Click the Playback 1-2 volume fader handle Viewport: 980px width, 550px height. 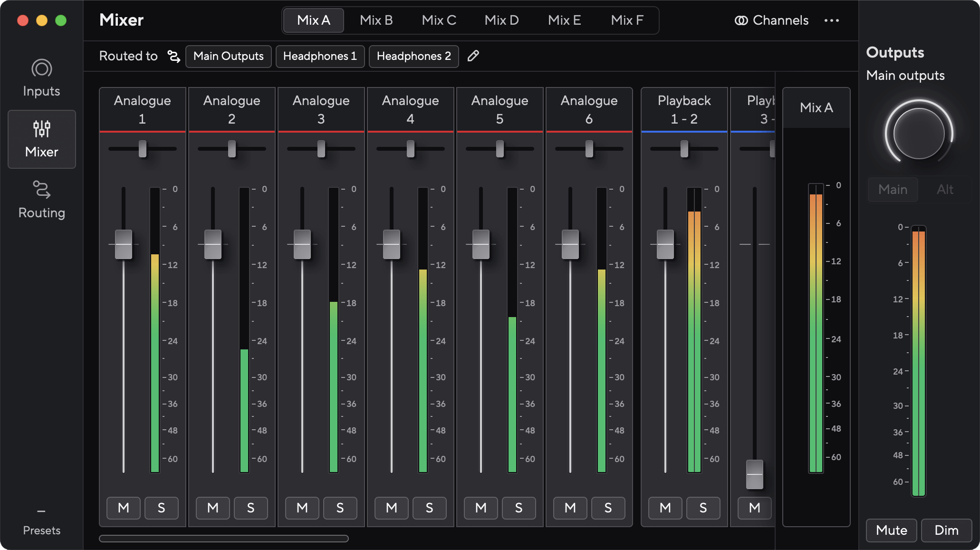tap(665, 244)
